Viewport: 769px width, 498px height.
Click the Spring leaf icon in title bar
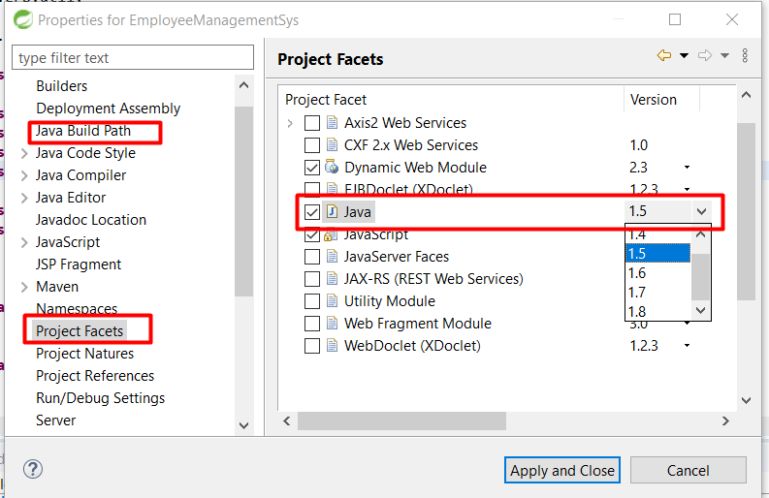[23, 20]
